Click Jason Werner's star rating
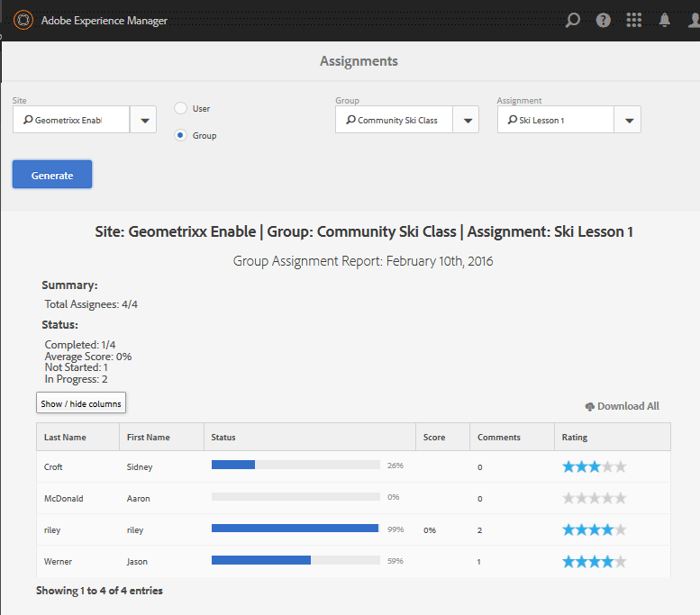 (x=594, y=561)
